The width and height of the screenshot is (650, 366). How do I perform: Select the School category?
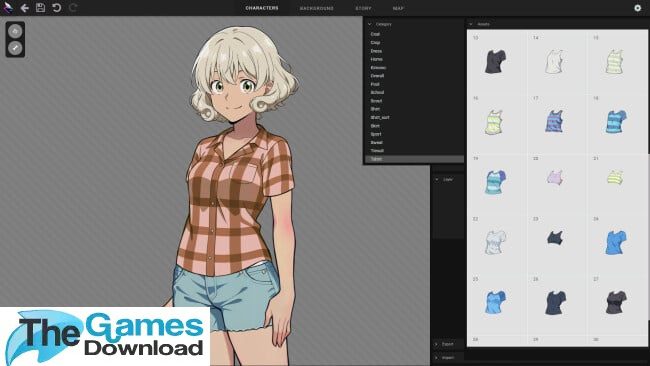(x=377, y=92)
